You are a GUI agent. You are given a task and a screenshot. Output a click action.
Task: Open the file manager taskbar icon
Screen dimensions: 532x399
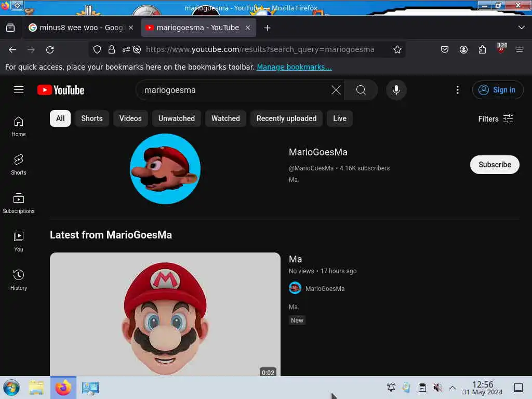(36, 388)
